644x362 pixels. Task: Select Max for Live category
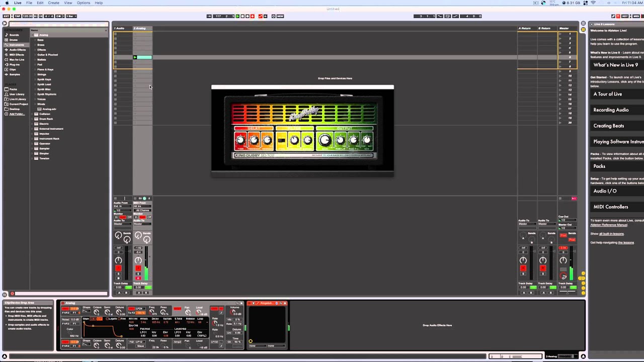point(17,60)
